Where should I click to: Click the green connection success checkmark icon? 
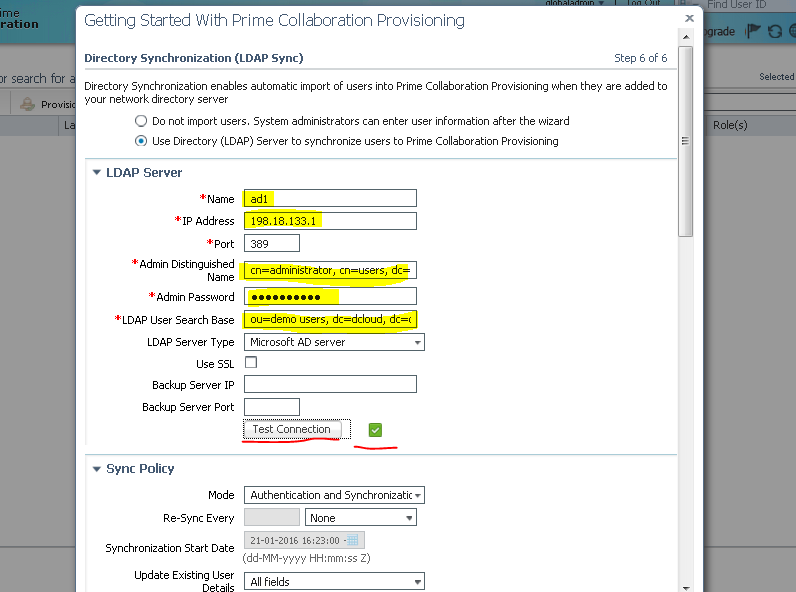pos(375,430)
